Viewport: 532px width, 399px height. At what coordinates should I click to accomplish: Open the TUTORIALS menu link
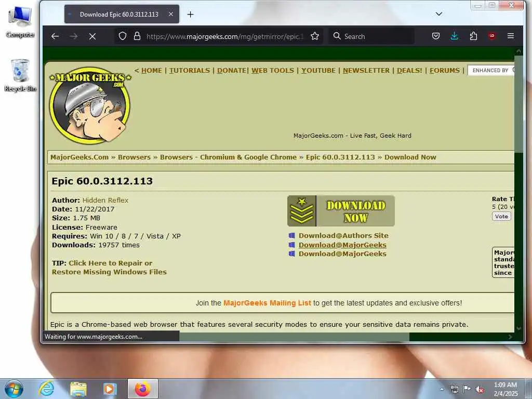coord(190,71)
